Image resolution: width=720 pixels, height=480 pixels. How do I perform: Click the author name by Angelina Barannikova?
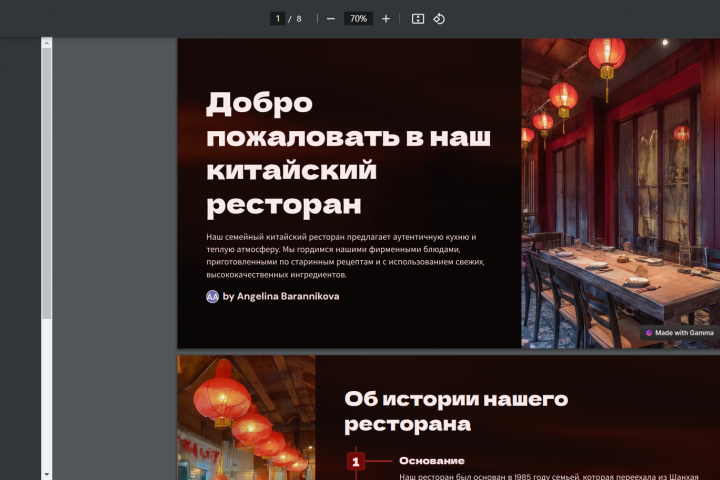click(281, 296)
